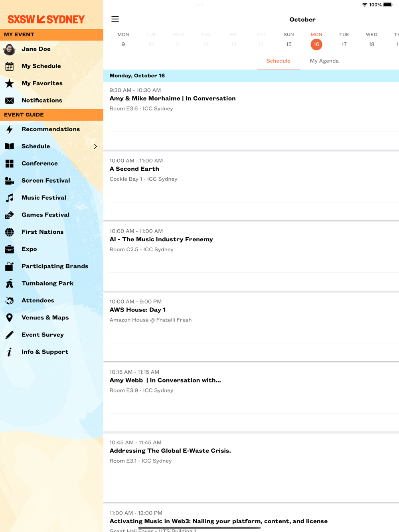Select the Jane Doe menu label
The height and width of the screenshot is (532, 399).
coord(36,49)
